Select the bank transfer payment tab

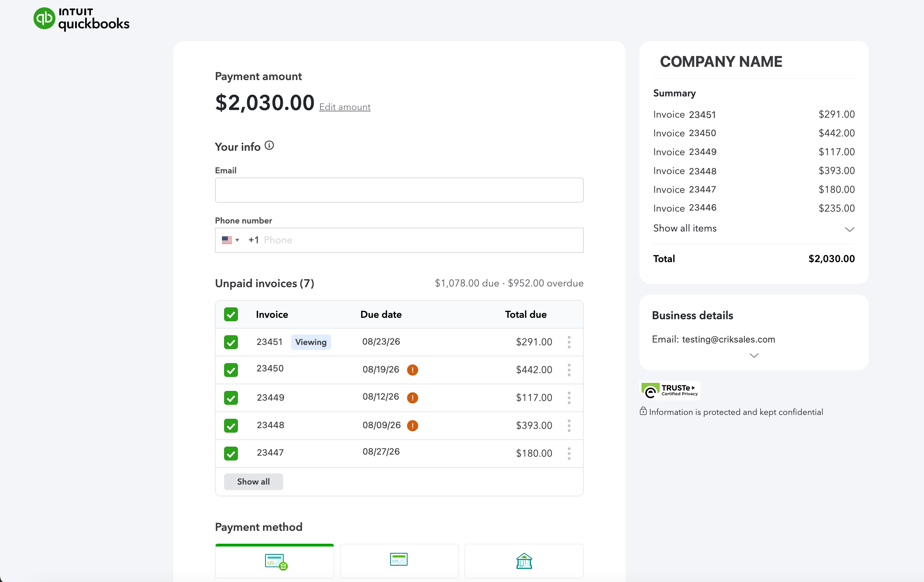click(524, 561)
